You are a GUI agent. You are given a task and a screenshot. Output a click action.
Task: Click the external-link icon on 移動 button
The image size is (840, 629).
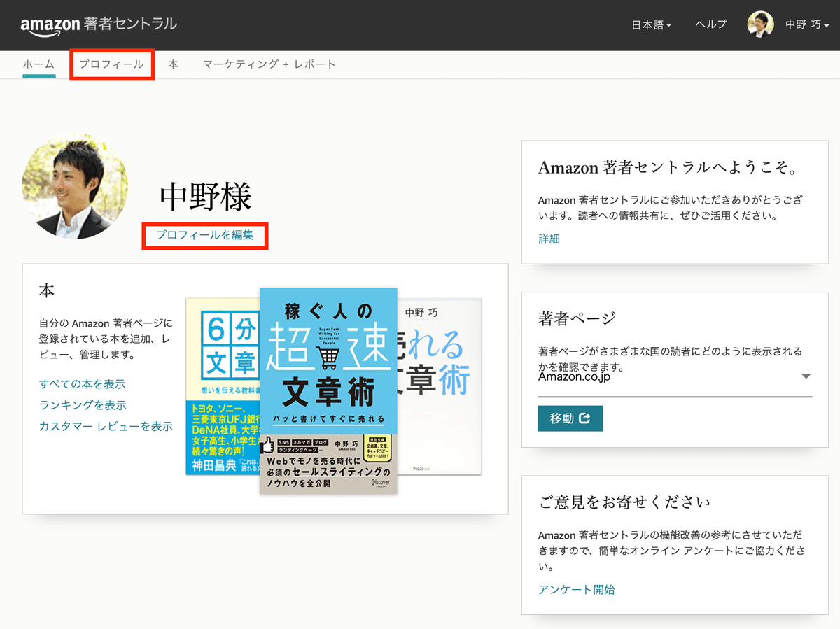(x=586, y=418)
